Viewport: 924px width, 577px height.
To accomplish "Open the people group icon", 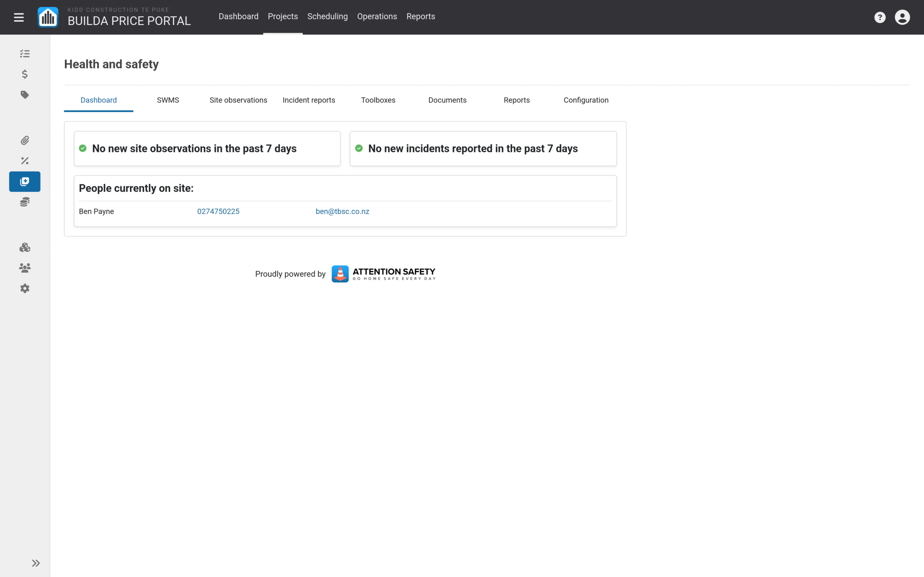I will tap(25, 268).
